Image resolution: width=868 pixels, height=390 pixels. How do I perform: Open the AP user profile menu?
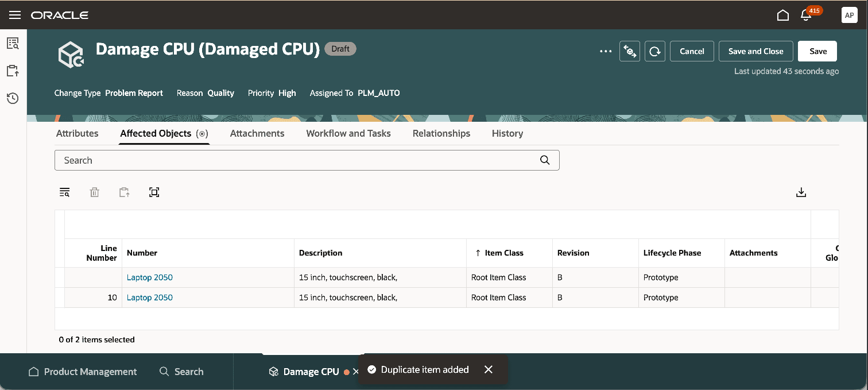tap(849, 15)
